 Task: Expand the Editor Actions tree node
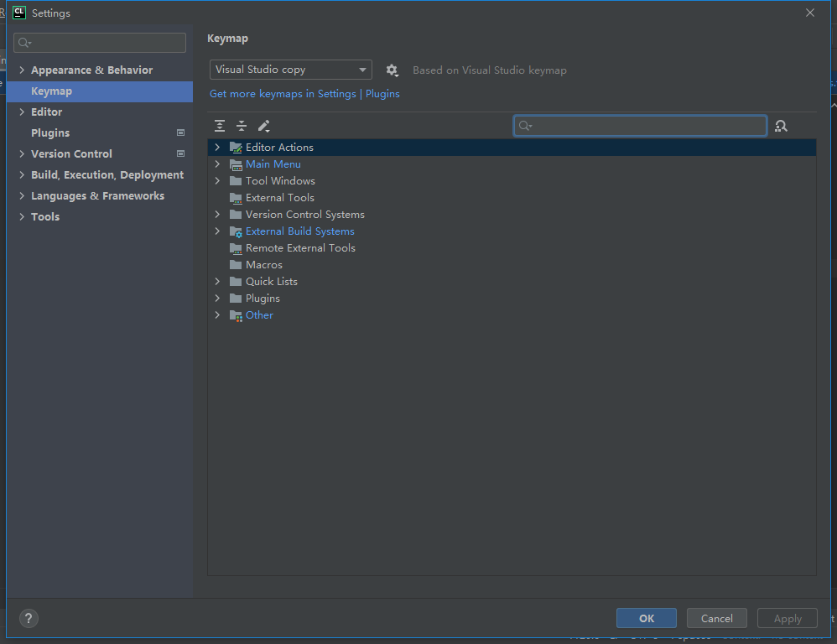click(x=217, y=148)
